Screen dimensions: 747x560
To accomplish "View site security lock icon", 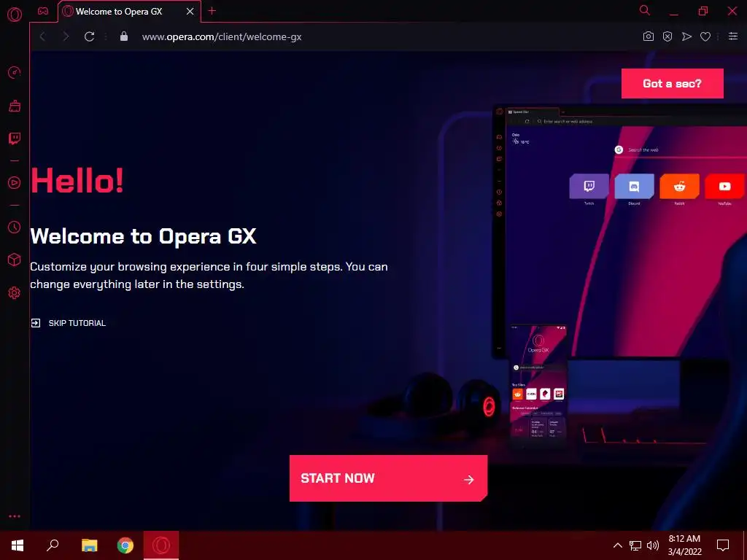I will (x=124, y=36).
